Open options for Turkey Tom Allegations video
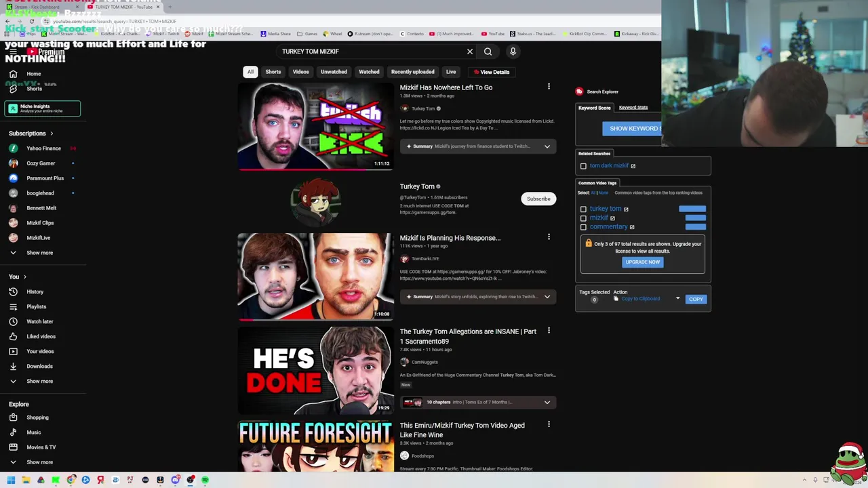The width and height of the screenshot is (868, 488). click(549, 331)
